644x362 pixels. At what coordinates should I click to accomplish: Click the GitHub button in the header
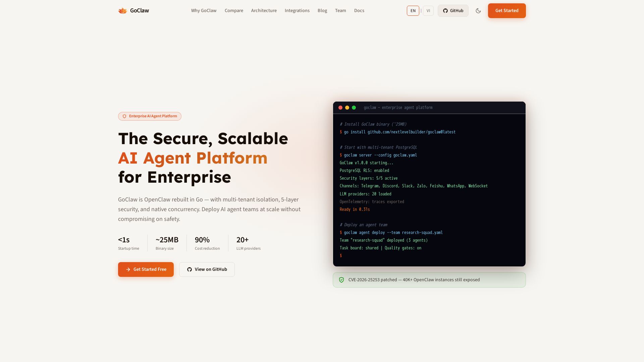(453, 11)
